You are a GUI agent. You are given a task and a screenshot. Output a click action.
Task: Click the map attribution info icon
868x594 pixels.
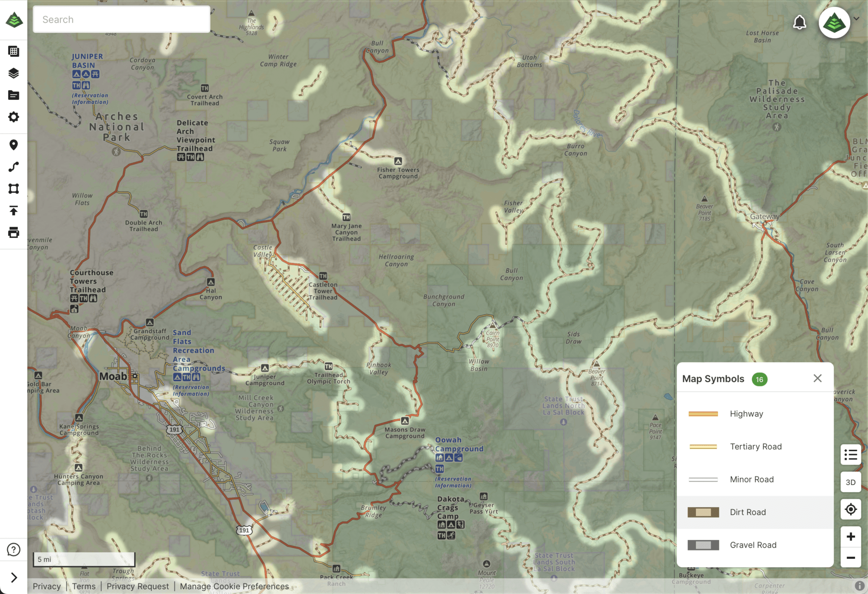pos(859,586)
